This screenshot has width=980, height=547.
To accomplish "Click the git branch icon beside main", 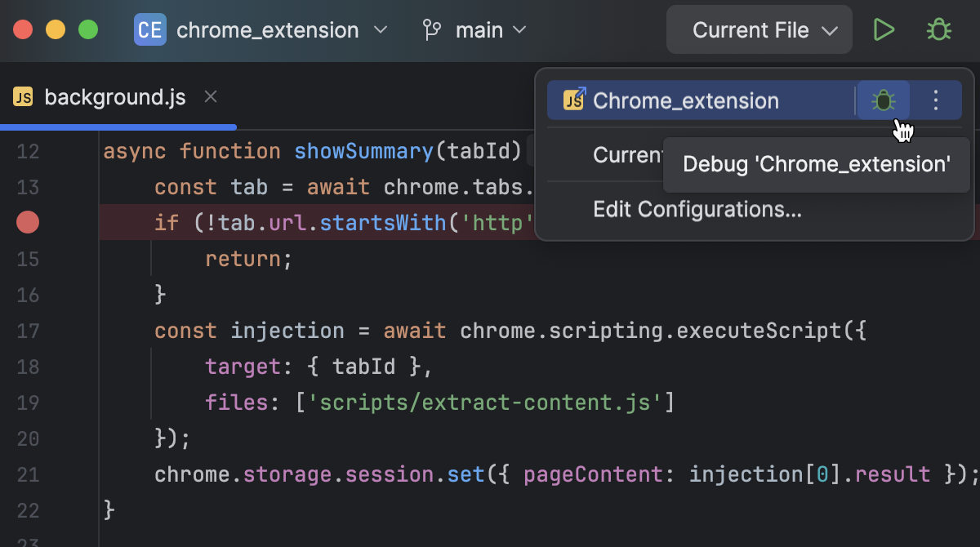I will (432, 29).
